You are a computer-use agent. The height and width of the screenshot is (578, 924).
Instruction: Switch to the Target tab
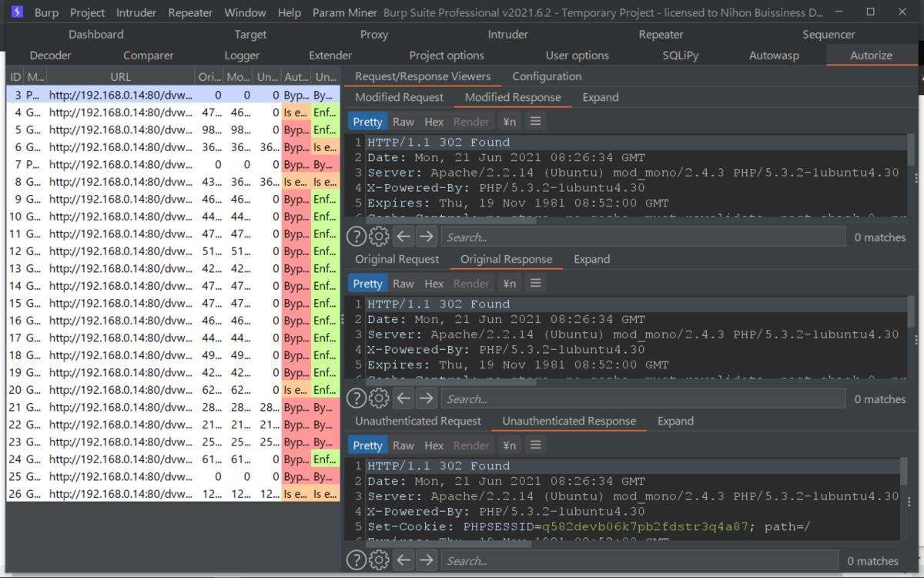[251, 35]
